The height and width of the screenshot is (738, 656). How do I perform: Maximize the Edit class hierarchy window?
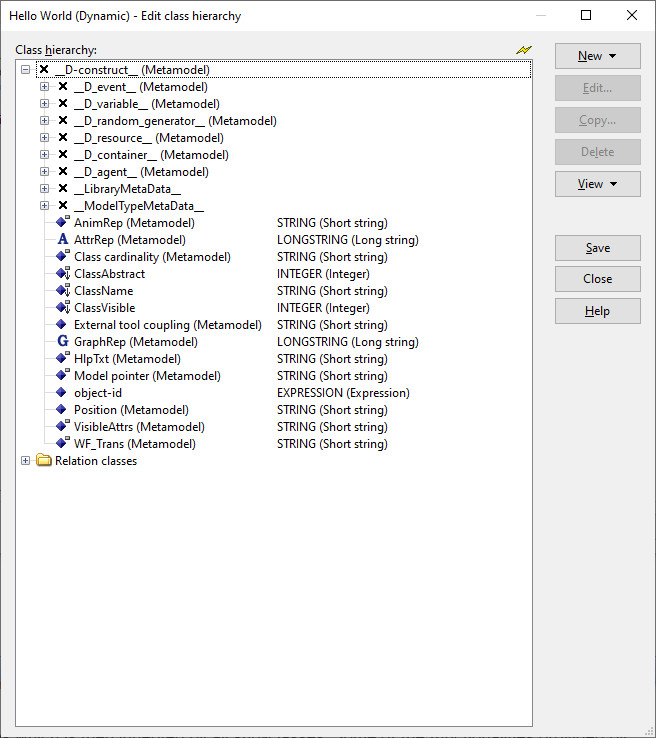pos(586,15)
